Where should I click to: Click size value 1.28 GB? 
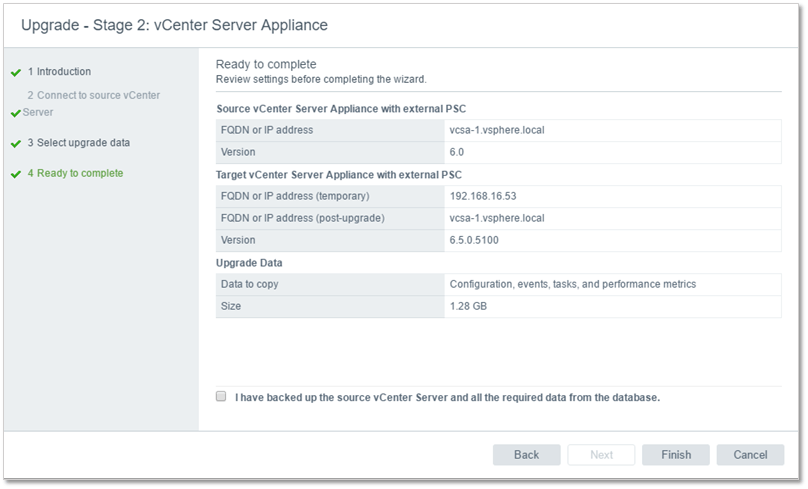click(x=468, y=306)
